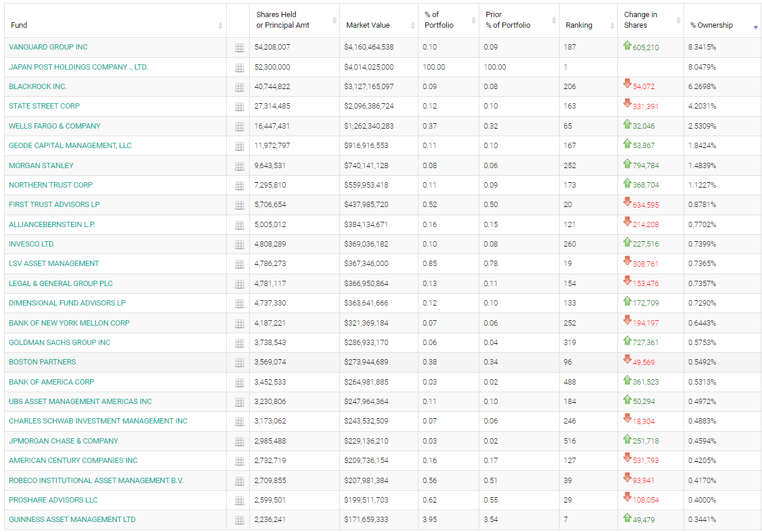Click grid icon in Invesco Ltd. row

pyautogui.click(x=240, y=245)
